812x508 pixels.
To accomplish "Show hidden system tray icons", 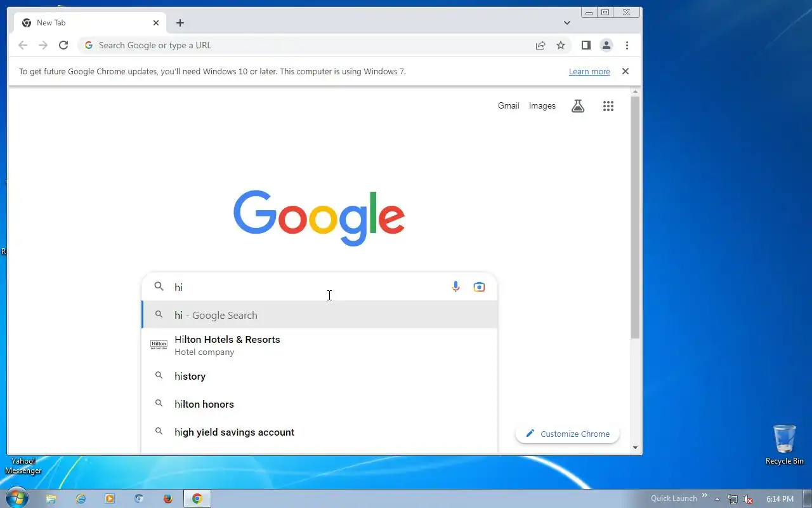I will [717, 499].
